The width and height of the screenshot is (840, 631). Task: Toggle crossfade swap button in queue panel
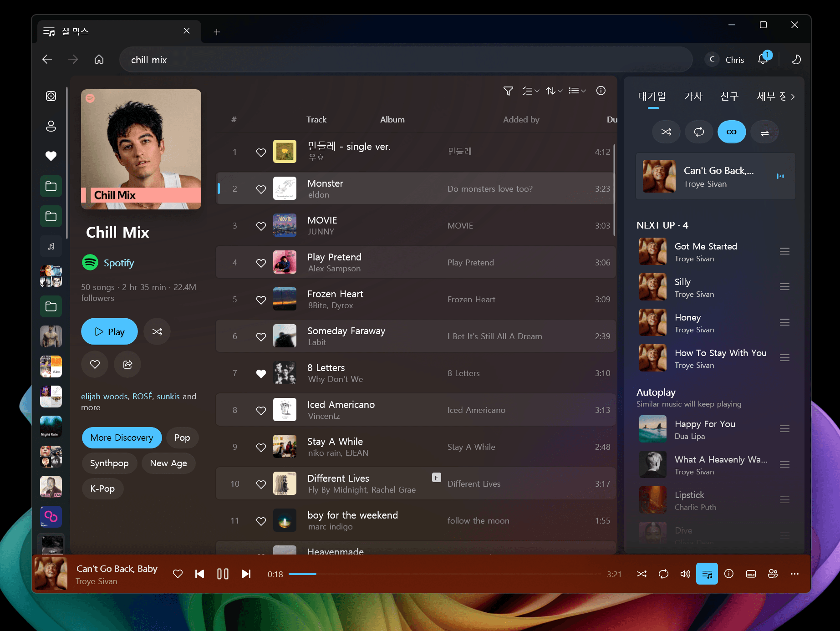[x=764, y=132]
